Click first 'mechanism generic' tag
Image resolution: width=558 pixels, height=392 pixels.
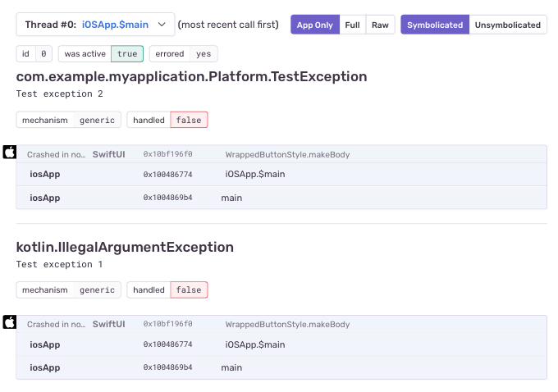click(x=68, y=120)
